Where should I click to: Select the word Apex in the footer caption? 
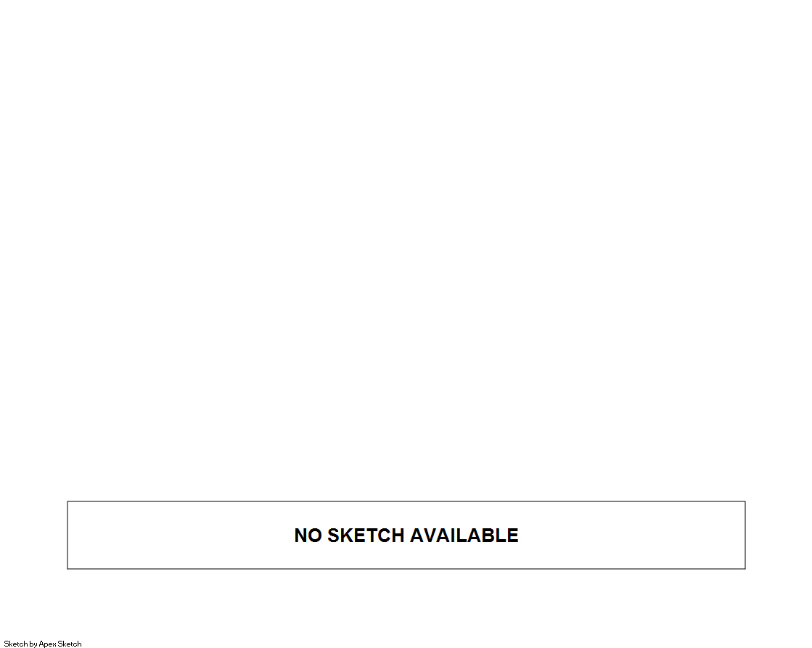(x=48, y=644)
